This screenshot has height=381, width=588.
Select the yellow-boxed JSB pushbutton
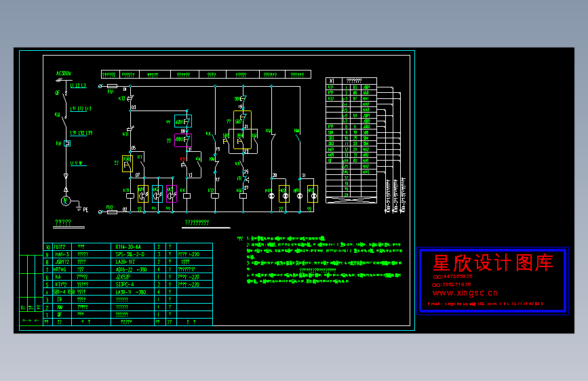pyautogui.click(x=128, y=163)
